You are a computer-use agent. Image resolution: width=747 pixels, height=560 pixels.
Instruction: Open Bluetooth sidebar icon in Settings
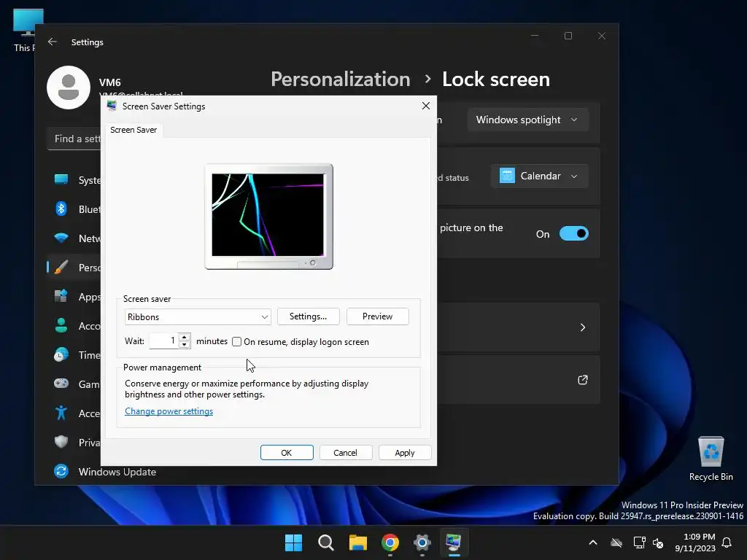click(61, 209)
